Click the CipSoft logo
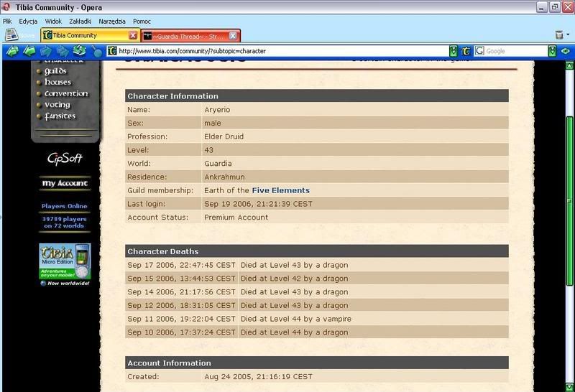575x392 pixels. 65,158
